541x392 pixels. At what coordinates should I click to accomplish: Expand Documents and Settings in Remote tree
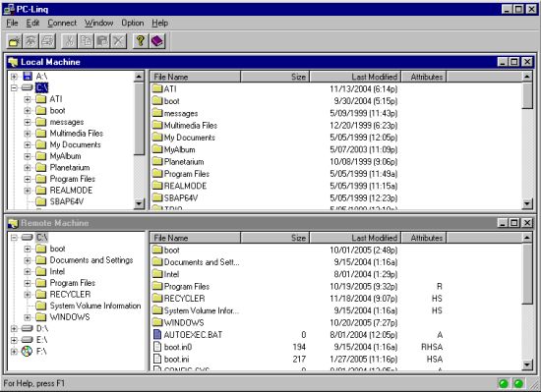(x=28, y=260)
